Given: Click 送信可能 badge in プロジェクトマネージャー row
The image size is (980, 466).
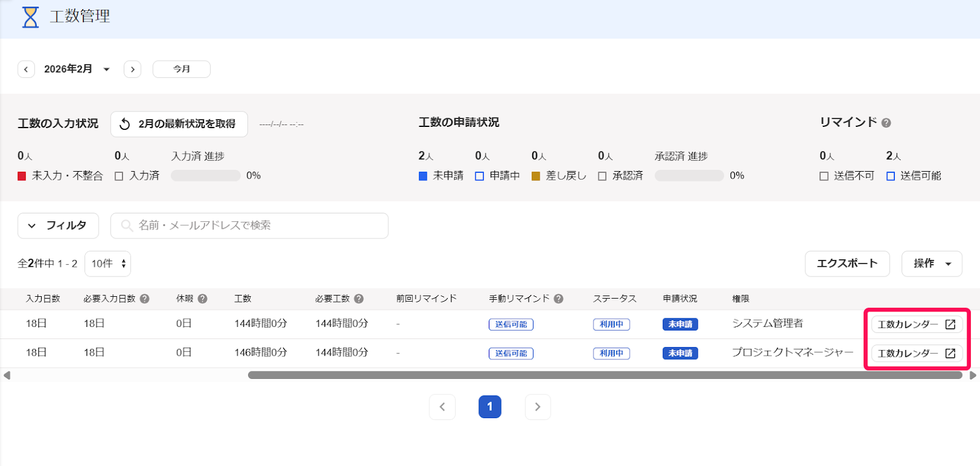Looking at the screenshot, I should point(511,353).
